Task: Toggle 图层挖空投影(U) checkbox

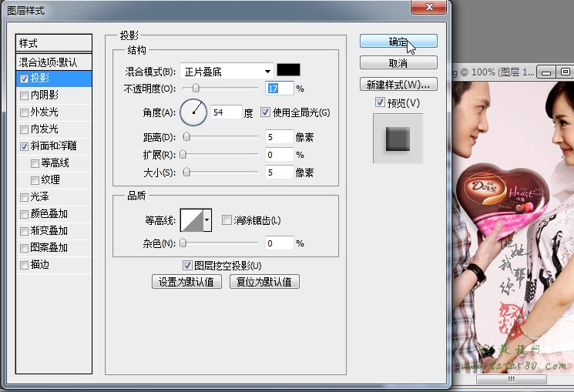Action: pyautogui.click(x=187, y=265)
